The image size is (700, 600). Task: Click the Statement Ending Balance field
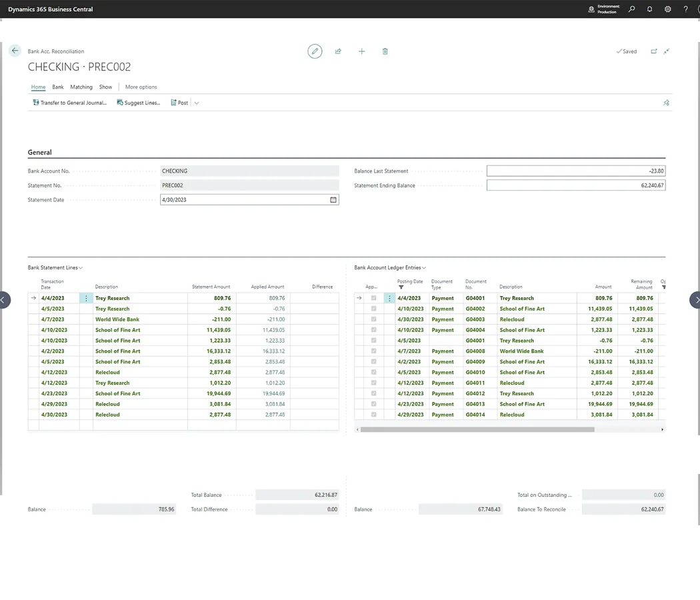(x=576, y=185)
